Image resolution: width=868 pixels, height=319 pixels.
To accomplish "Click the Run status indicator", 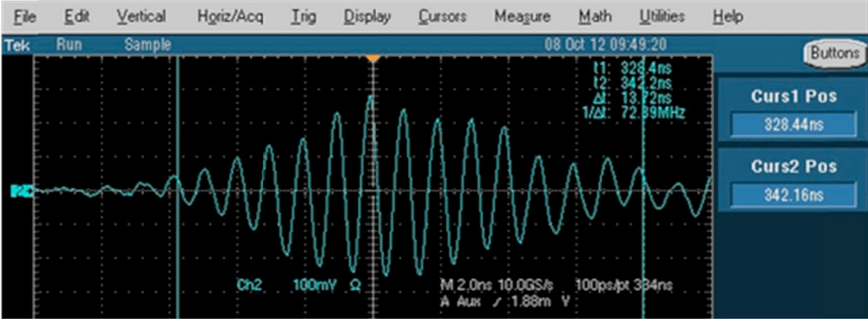I will click(69, 45).
